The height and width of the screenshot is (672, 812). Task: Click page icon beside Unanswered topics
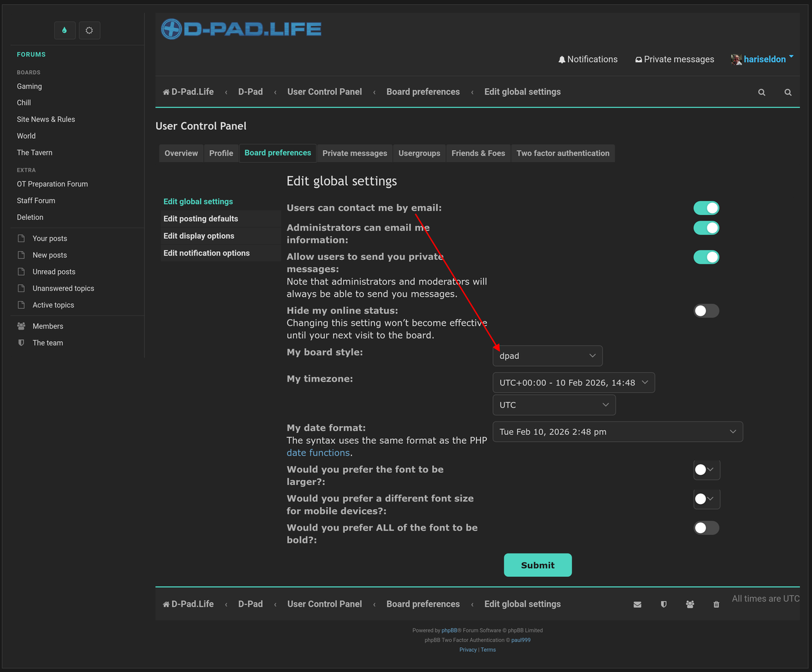(x=21, y=288)
